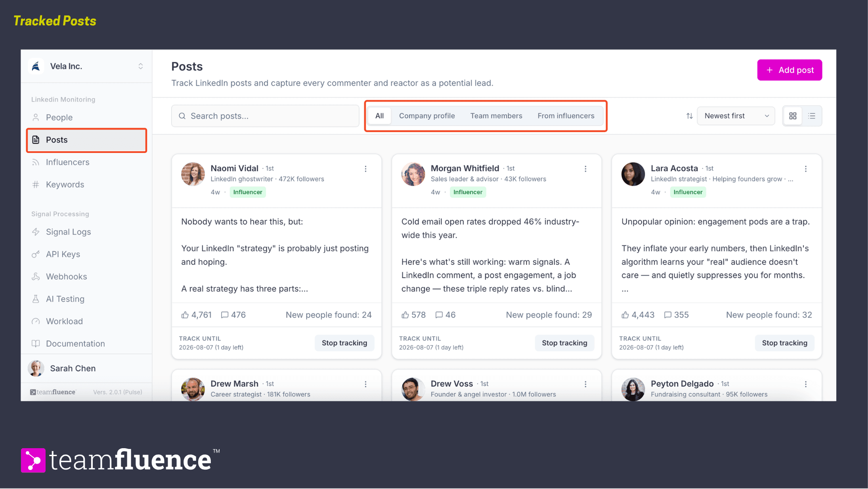Click the comment icon on Naomi Vidal's post
The height and width of the screenshot is (489, 868).
[225, 315]
